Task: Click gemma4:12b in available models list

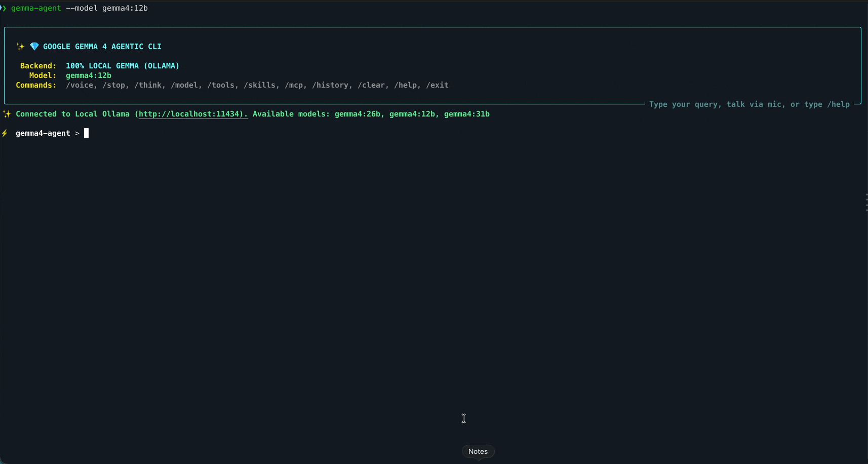Action: click(412, 114)
